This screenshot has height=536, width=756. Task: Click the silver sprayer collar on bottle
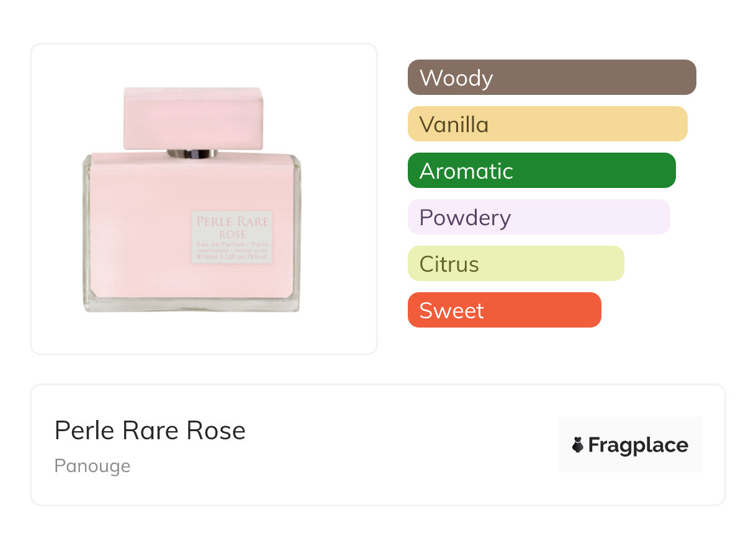click(192, 153)
